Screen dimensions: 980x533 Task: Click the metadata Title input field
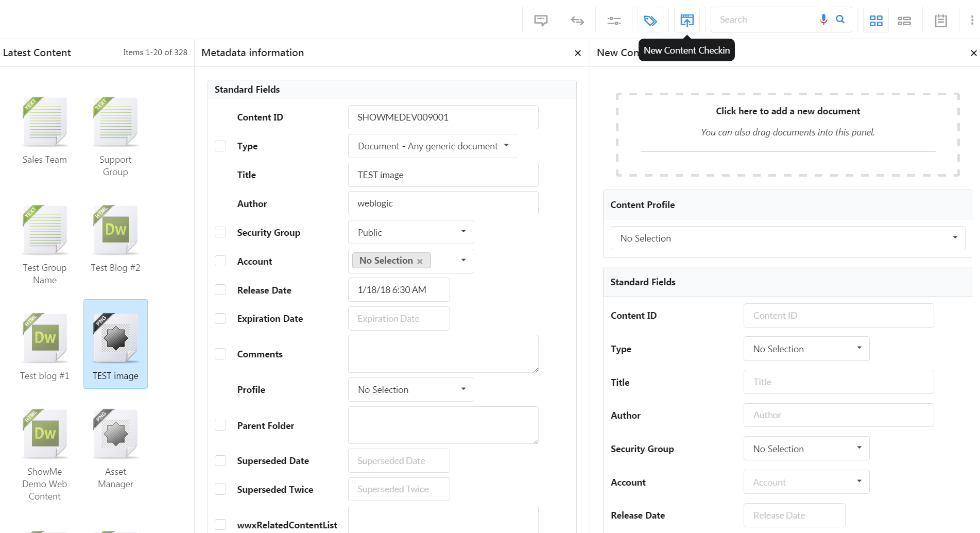pos(443,175)
